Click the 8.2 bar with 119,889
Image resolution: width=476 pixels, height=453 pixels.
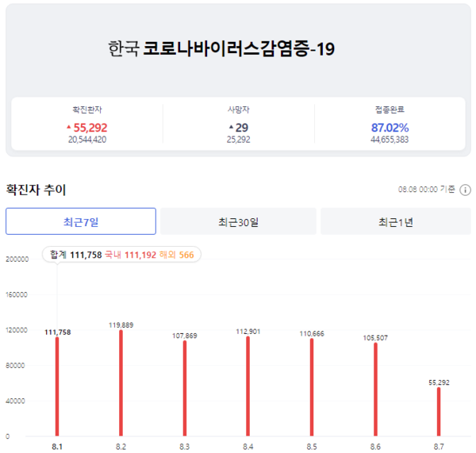(x=121, y=383)
